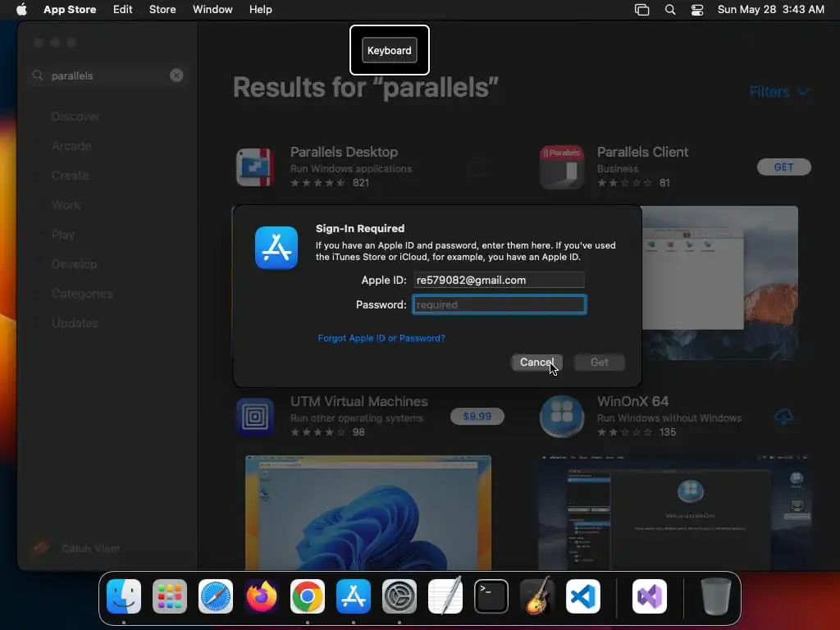
Task: Click the Keyboard overlay button
Action: (x=390, y=50)
